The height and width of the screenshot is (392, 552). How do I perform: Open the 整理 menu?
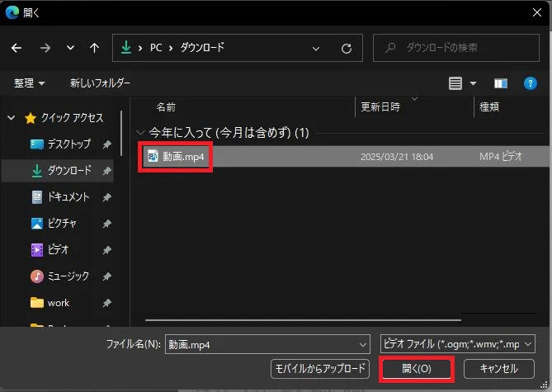[x=29, y=83]
